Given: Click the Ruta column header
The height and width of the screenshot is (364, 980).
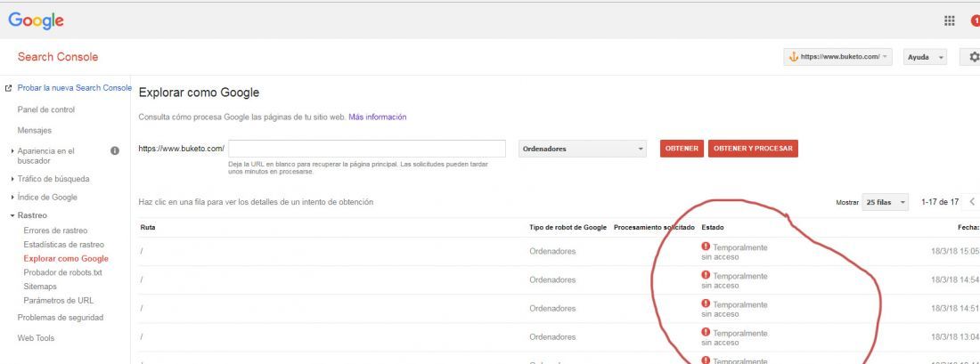Looking at the screenshot, I should click(x=148, y=227).
